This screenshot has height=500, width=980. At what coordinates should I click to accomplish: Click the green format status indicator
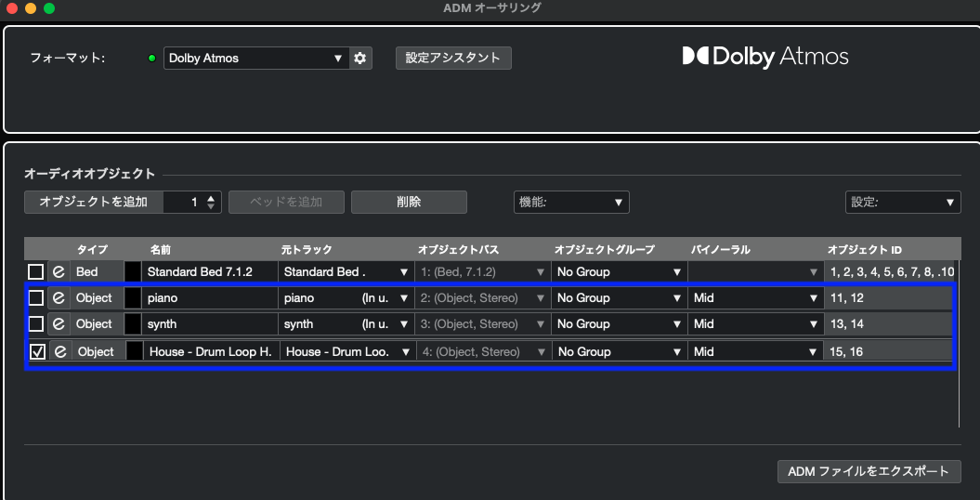point(151,59)
